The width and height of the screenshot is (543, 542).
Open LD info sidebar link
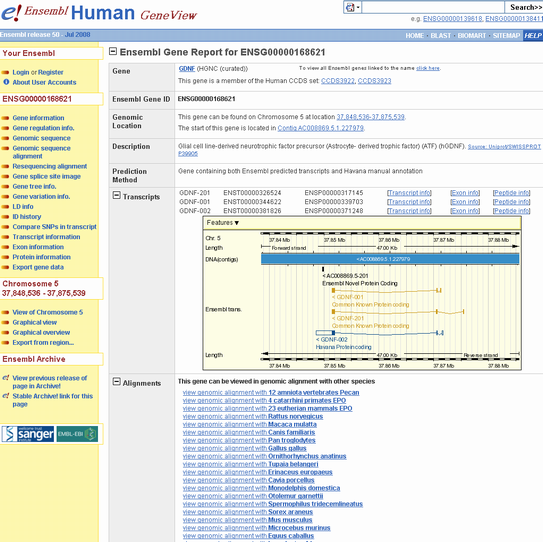pyautogui.click(x=23, y=206)
